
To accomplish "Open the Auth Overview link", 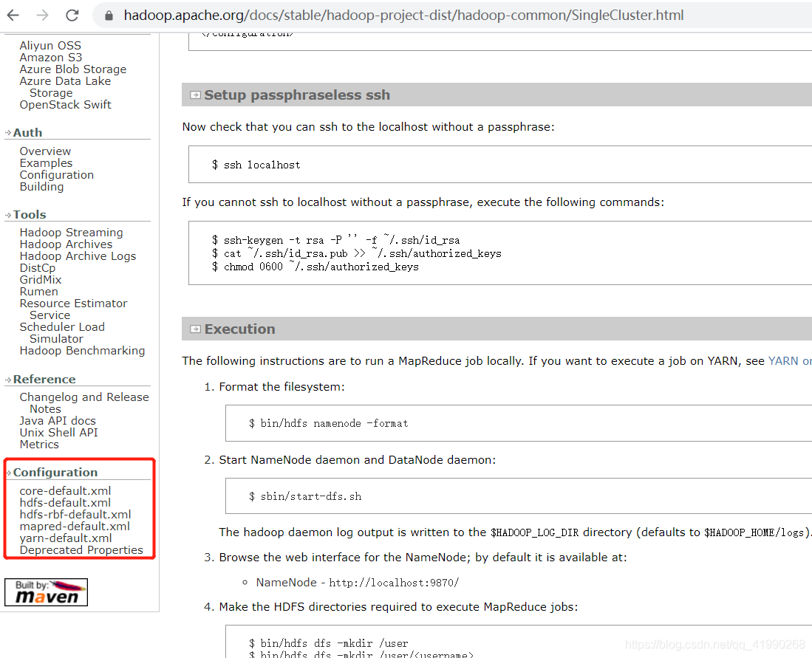I will coord(45,151).
